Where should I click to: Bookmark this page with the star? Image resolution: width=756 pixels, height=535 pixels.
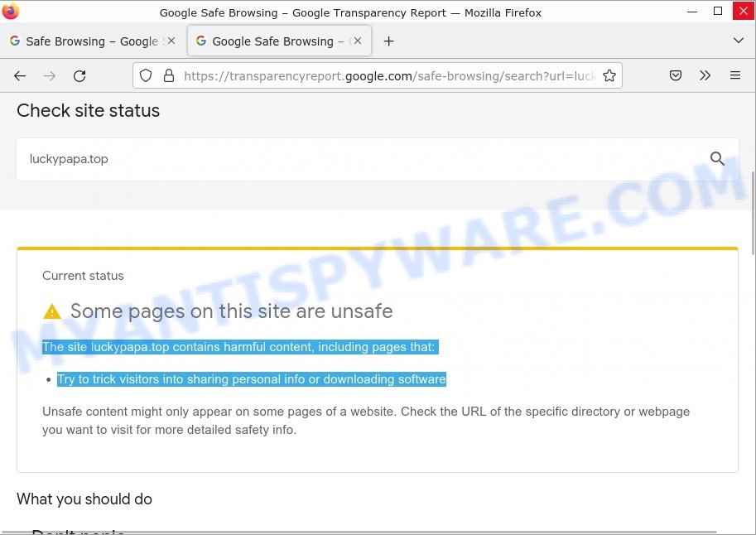(x=609, y=75)
